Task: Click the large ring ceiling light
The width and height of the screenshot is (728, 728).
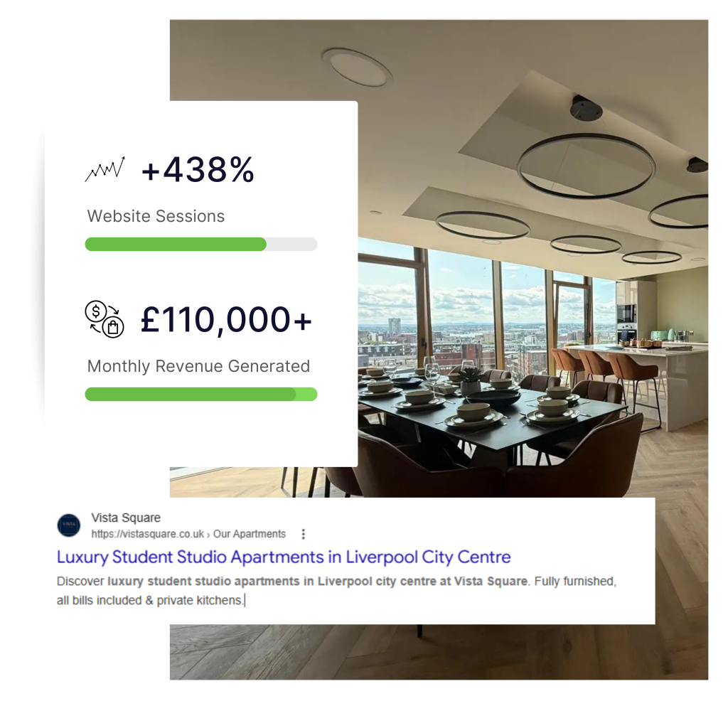Action: (587, 166)
